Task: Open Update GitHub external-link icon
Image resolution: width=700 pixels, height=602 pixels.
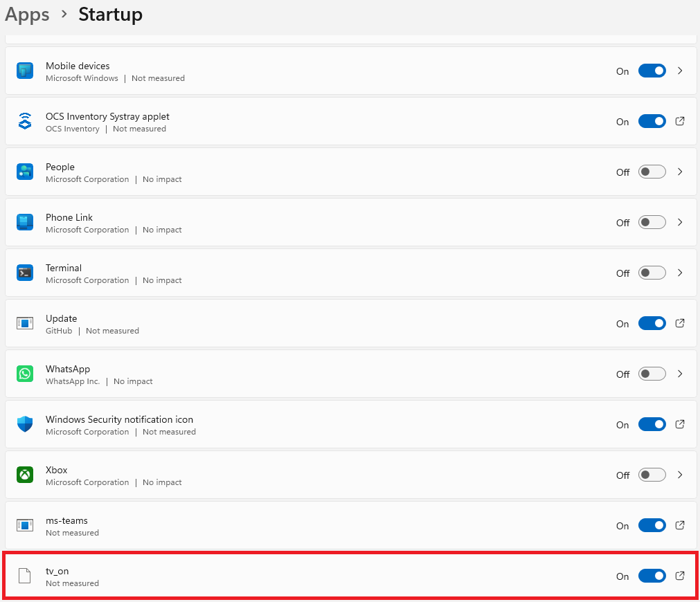Action: [x=680, y=323]
